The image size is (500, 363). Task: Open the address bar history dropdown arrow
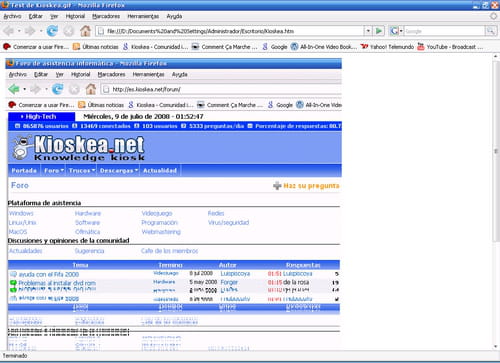point(368,31)
